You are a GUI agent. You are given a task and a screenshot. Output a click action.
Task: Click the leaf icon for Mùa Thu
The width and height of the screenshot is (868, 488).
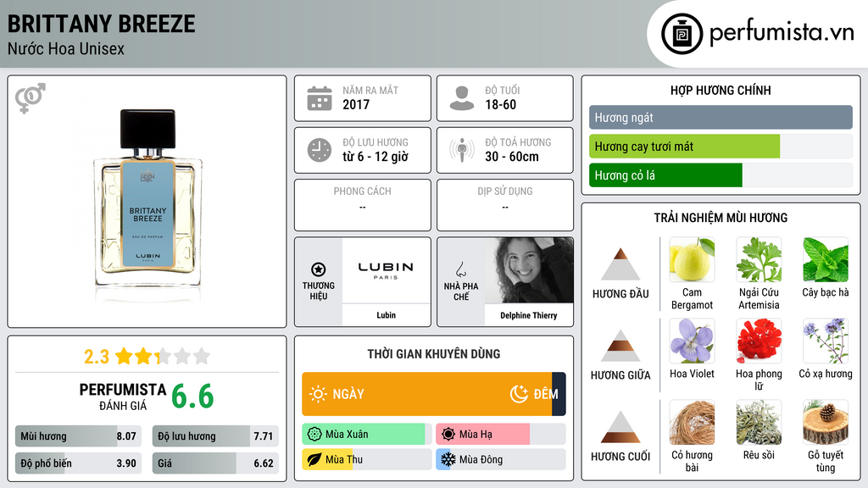click(x=314, y=459)
